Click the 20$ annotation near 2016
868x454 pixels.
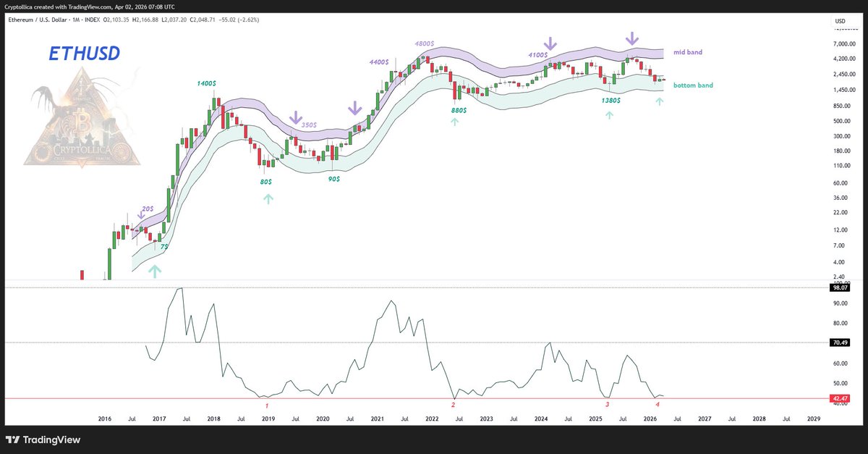coord(147,209)
